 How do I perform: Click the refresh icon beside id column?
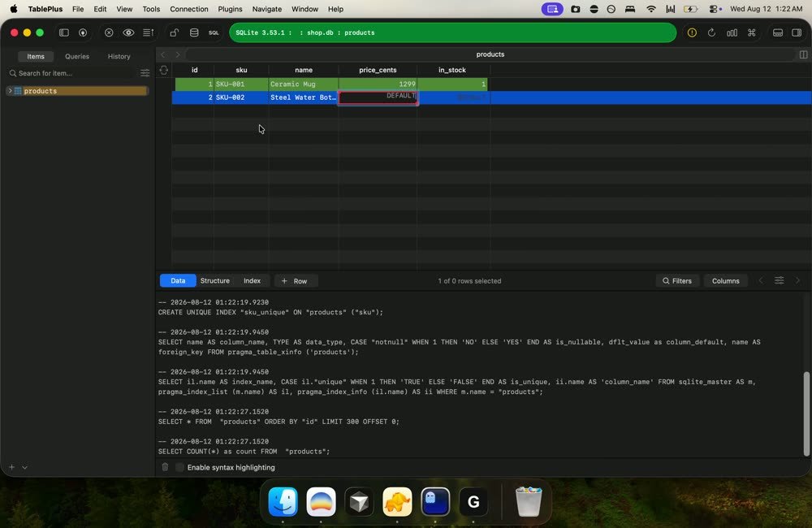coord(164,70)
